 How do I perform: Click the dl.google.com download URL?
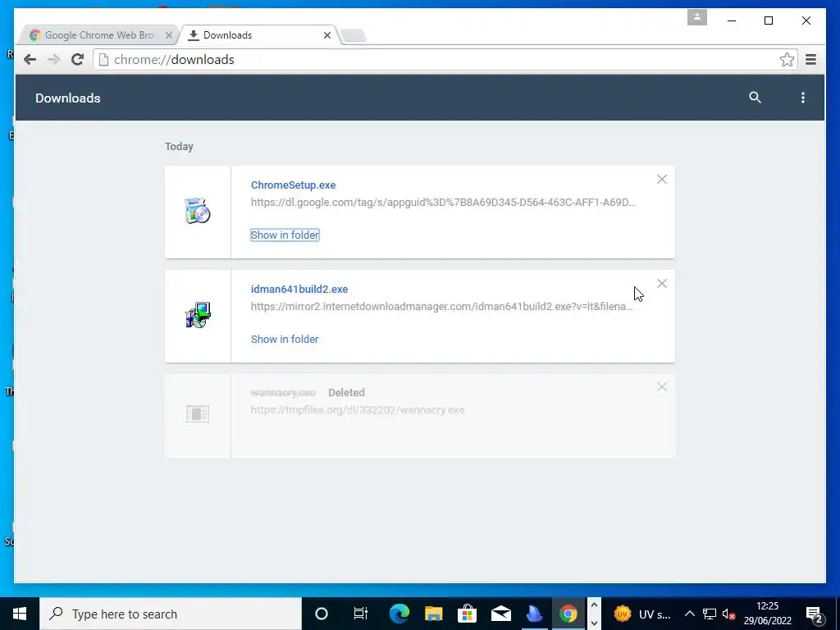pyautogui.click(x=443, y=203)
